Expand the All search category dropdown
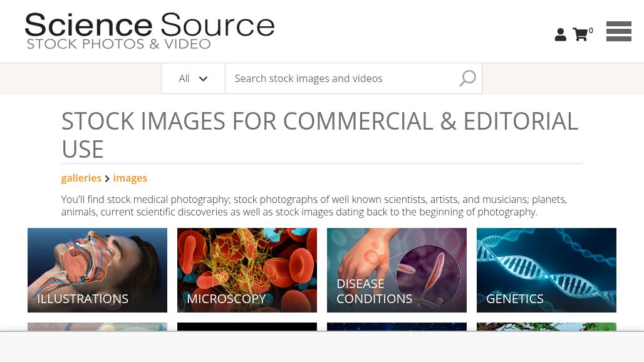This screenshot has width=644, height=362. click(193, 78)
